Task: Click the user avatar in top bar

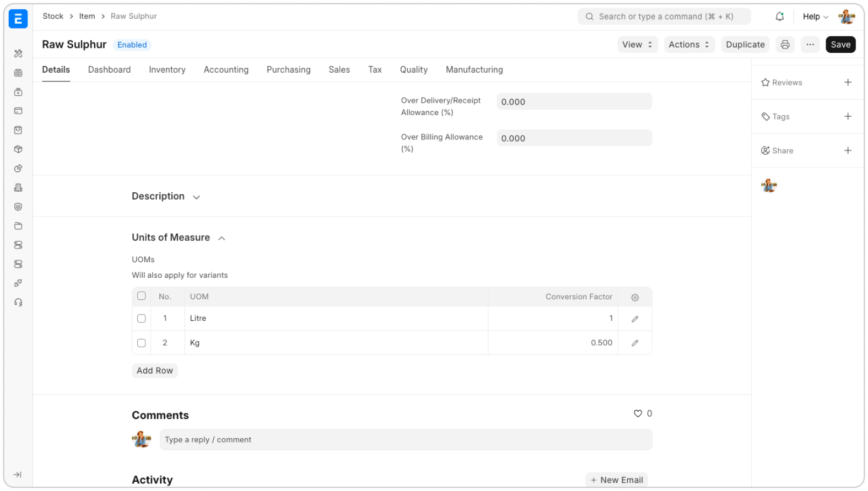Action: 847,17
